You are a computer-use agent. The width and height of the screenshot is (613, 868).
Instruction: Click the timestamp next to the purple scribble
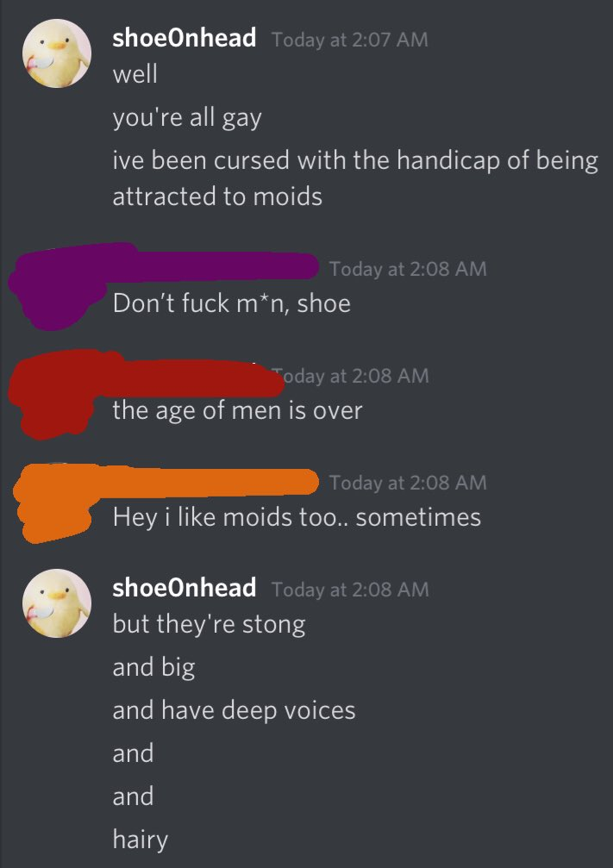pos(408,269)
